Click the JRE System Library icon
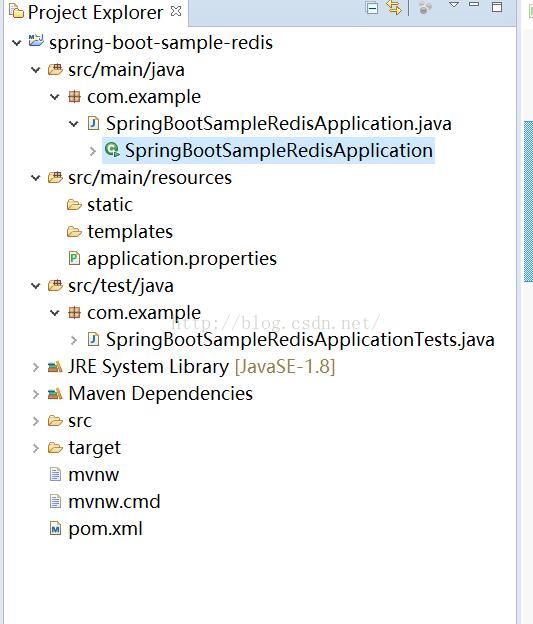The image size is (533, 624). click(x=55, y=367)
